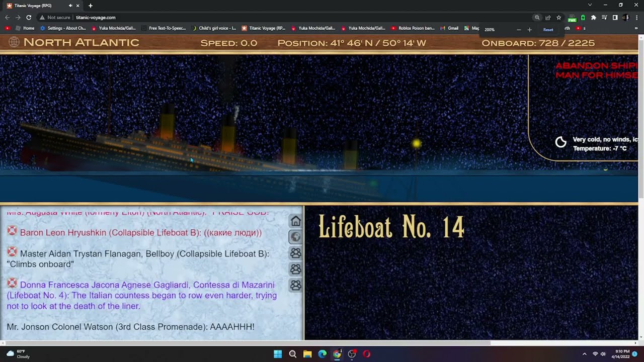This screenshot has width=644, height=362.
Task: Select the globe map icon in sidebar
Action: pyautogui.click(x=296, y=237)
